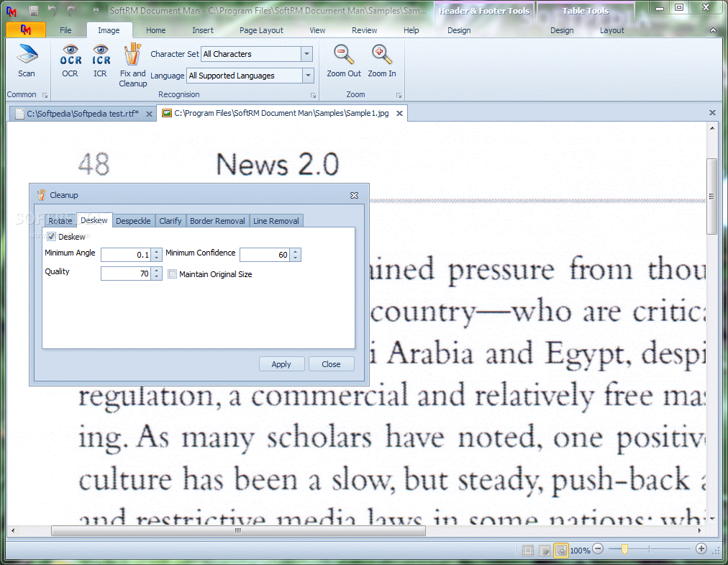This screenshot has height=565, width=728.
Task: Switch to the Rotate tab in Cleanup
Action: [60, 221]
